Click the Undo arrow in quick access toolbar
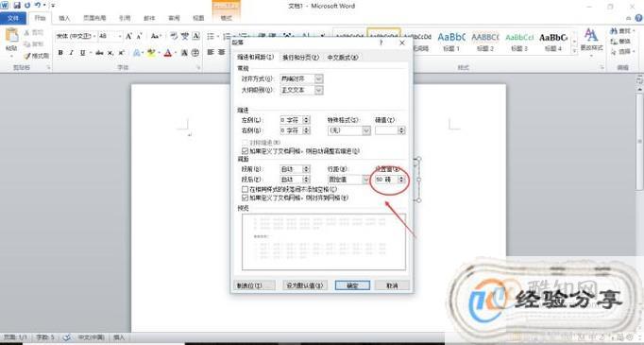Screen dimensions: 644x345 38,6
